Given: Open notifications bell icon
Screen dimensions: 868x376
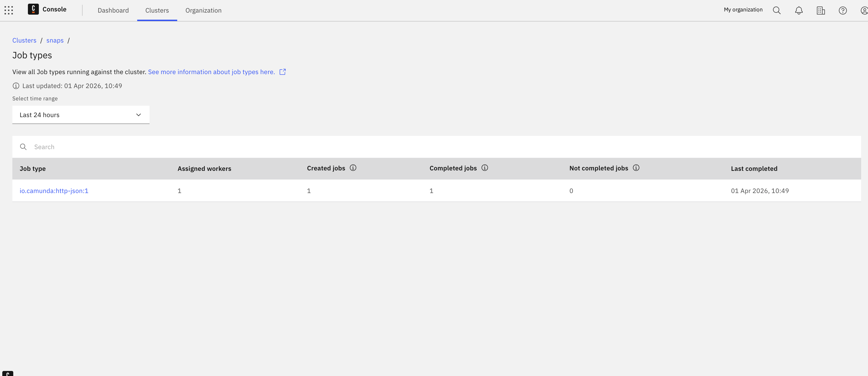Looking at the screenshot, I should pos(798,11).
